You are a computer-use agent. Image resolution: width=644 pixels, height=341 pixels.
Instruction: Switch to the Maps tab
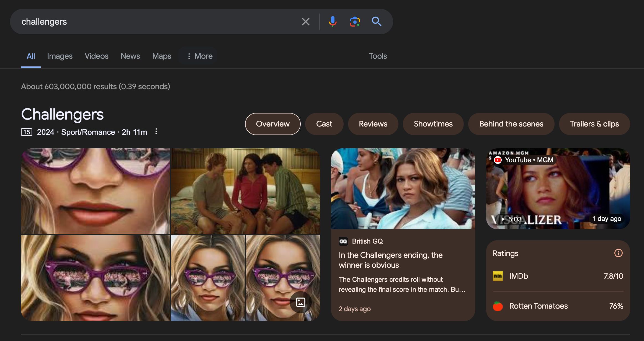[162, 56]
